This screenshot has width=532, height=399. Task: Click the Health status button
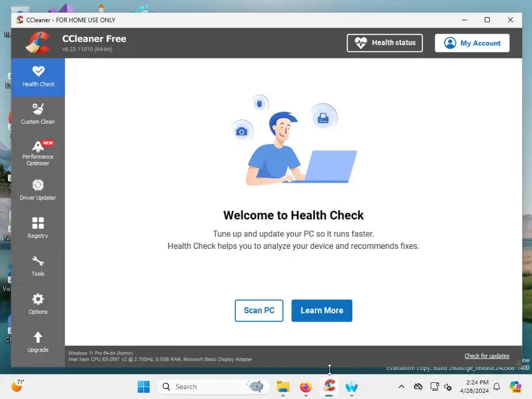pos(384,43)
